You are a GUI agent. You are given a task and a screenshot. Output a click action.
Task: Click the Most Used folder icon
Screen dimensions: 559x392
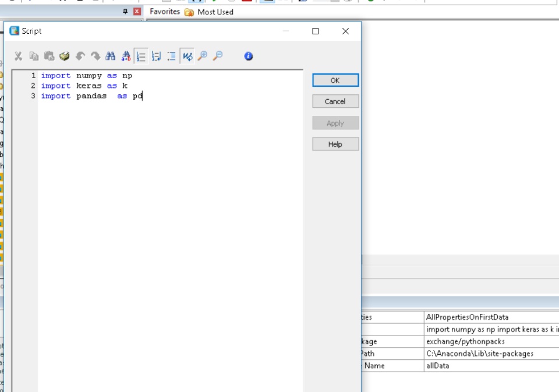pyautogui.click(x=189, y=12)
